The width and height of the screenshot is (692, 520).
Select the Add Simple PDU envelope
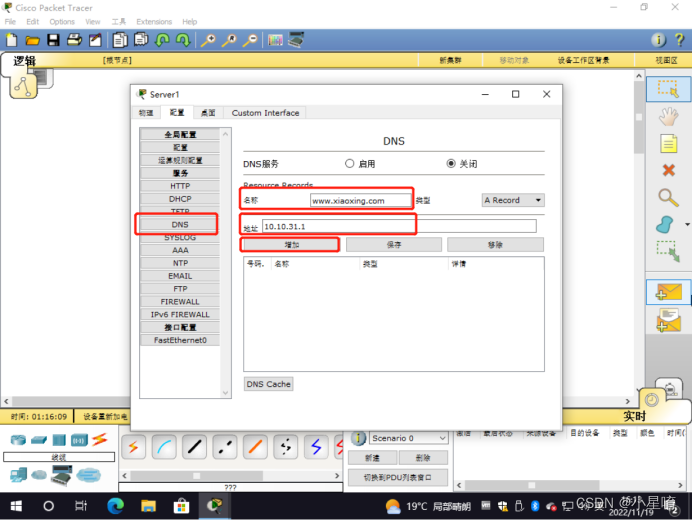point(669,292)
